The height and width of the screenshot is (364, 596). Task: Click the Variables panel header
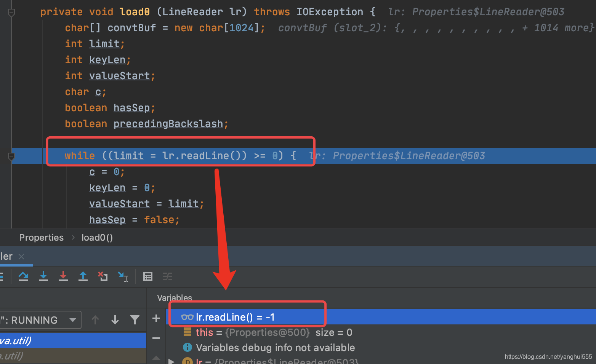(x=175, y=298)
